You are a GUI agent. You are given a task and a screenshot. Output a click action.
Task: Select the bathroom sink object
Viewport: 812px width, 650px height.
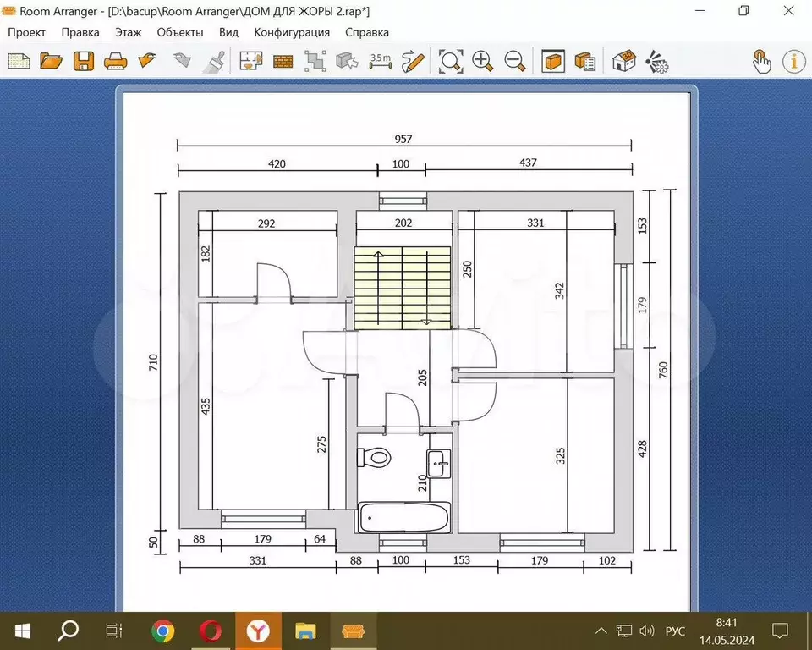pos(439,464)
